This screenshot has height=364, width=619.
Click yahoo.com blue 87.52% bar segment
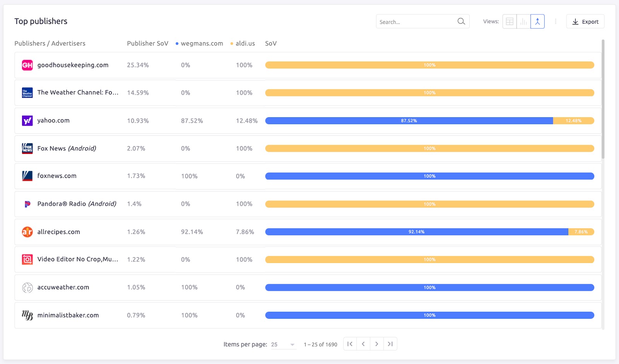[x=409, y=121]
